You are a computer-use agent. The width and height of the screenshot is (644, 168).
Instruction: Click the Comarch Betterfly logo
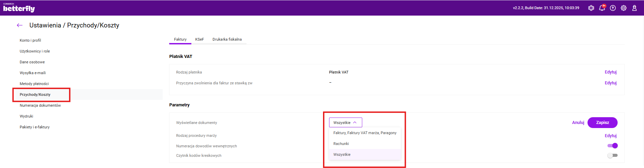[x=19, y=8]
